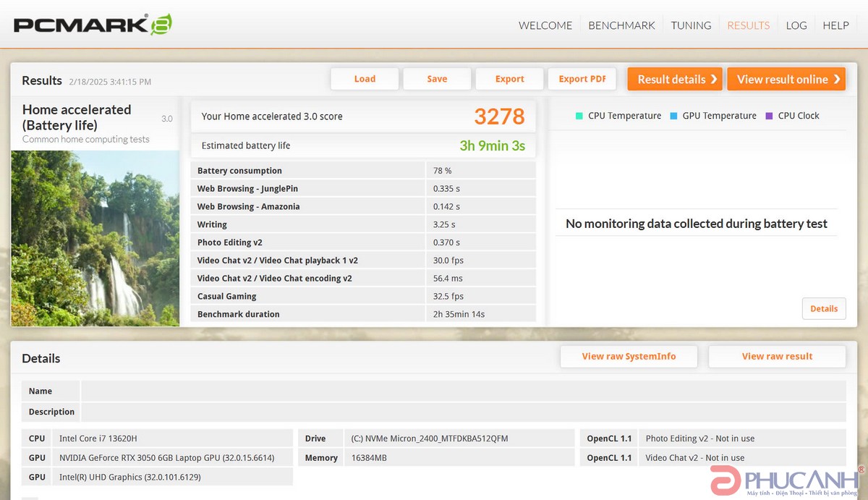Click View result online
Screen dimensions: 868x500
point(786,79)
